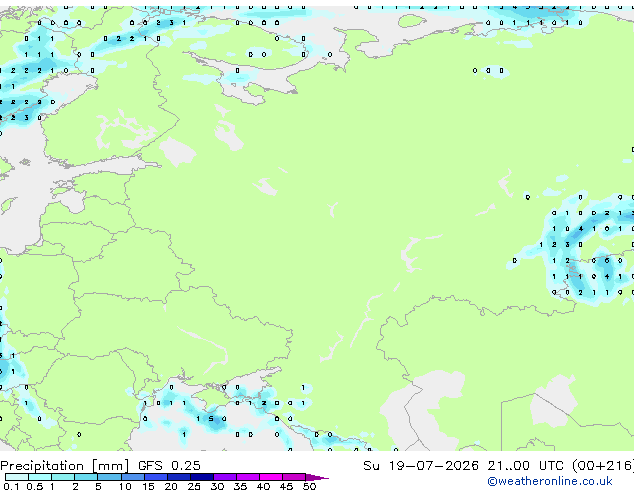Click the 25–30 mm dark blue swatch

click(x=201, y=477)
